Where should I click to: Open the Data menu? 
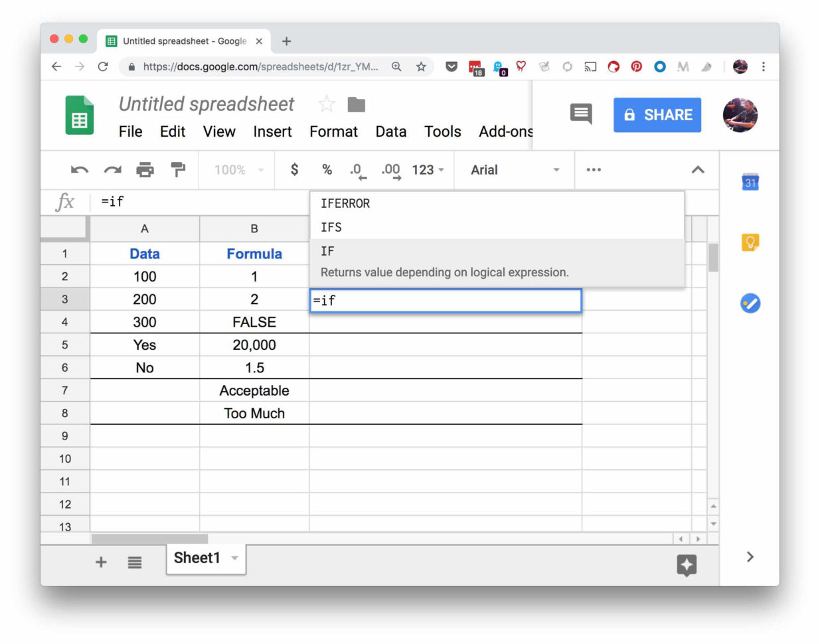391,131
